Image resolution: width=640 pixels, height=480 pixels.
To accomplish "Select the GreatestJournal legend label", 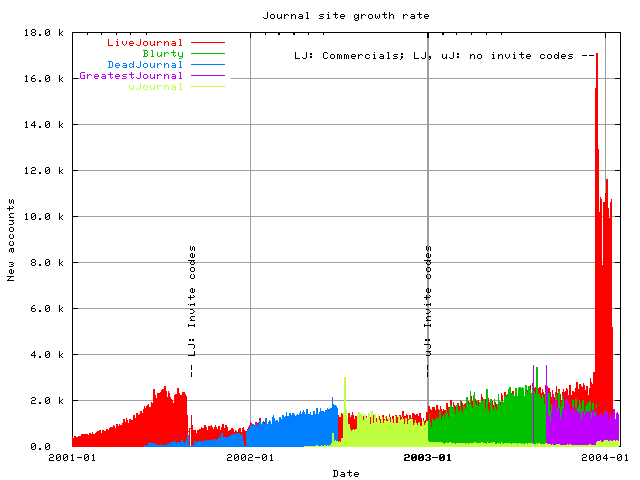I will pos(131,76).
